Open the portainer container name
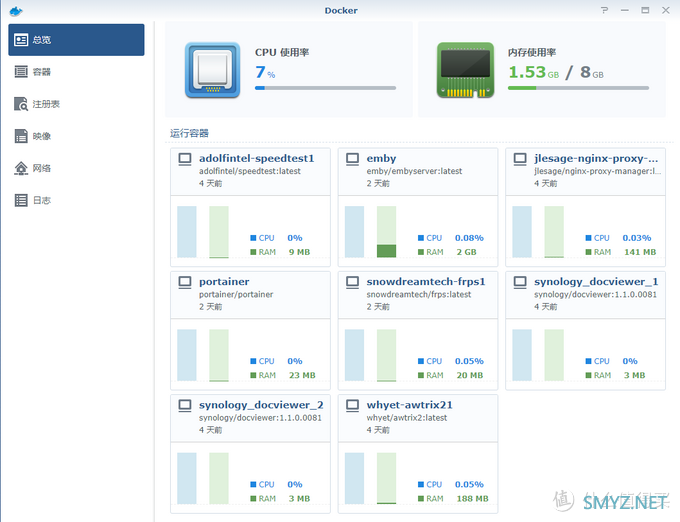680x522 pixels. tap(224, 282)
